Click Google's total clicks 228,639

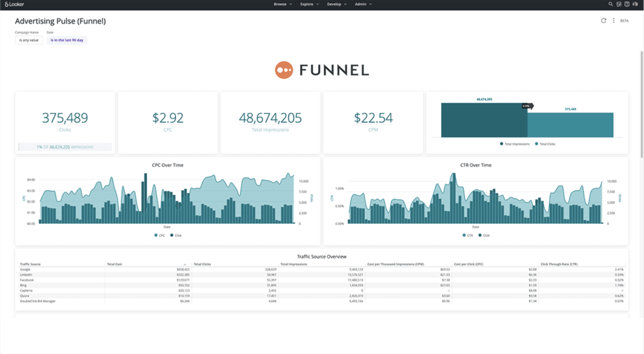271,270
